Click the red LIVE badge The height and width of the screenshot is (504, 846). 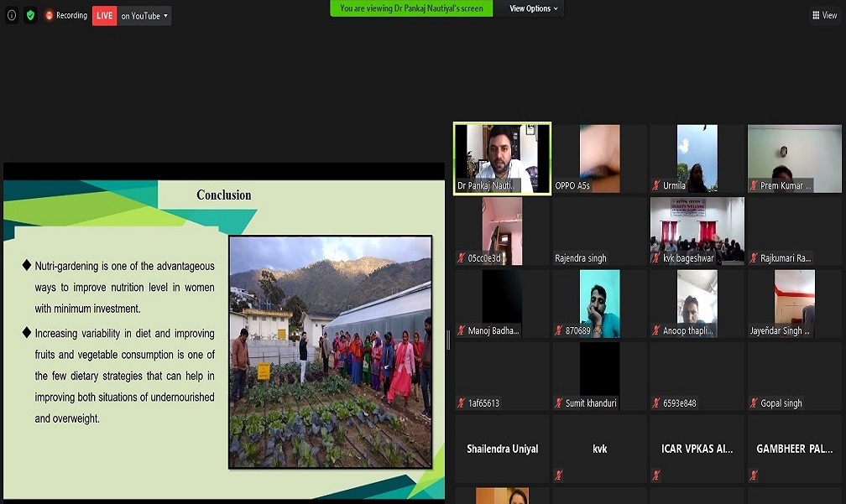[x=104, y=16]
